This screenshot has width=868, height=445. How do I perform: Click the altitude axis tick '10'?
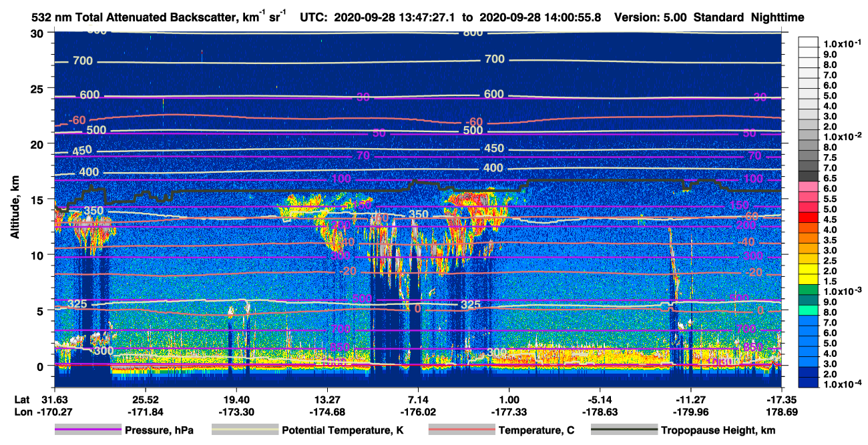point(39,255)
